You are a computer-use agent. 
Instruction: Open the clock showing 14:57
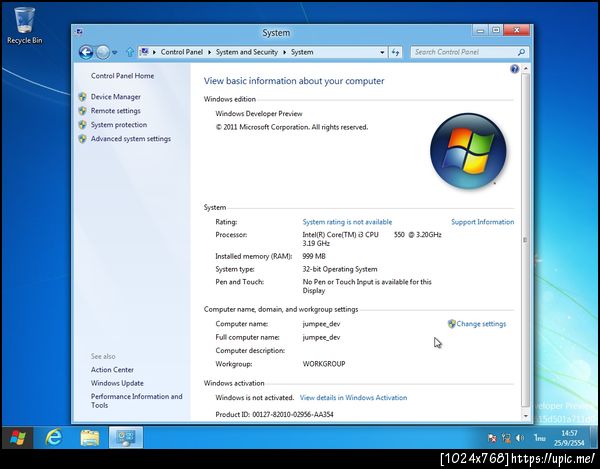pyautogui.click(x=569, y=438)
